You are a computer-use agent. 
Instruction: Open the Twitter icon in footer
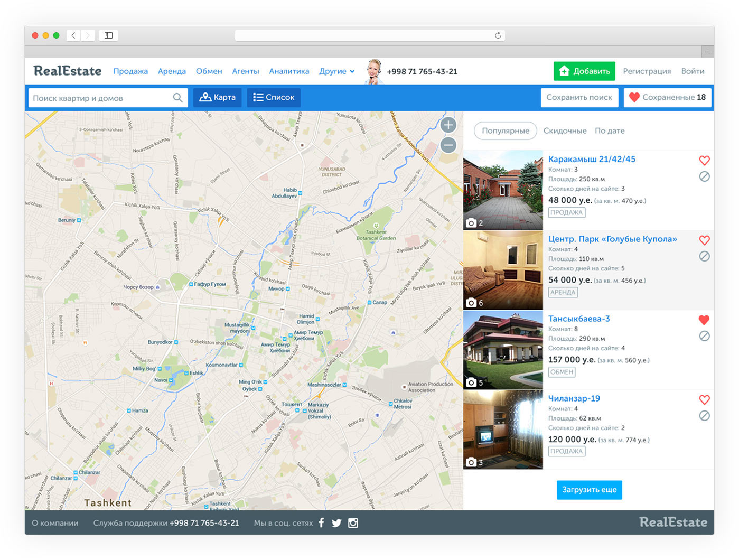336,523
